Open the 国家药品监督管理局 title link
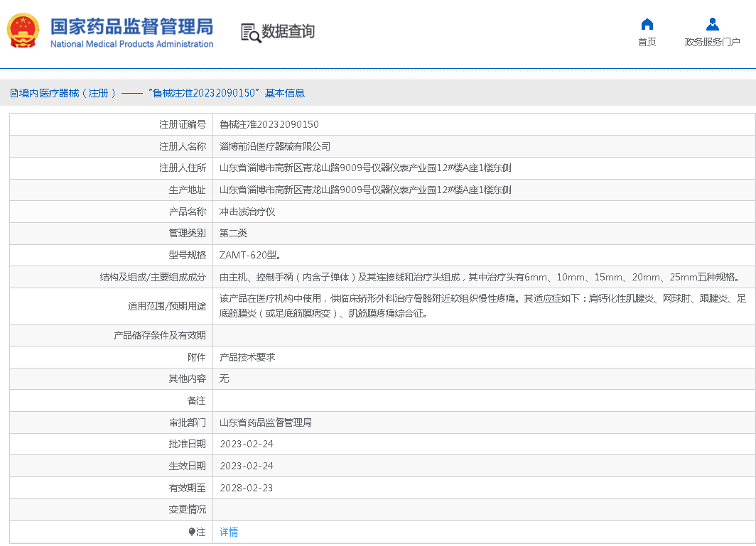The height and width of the screenshot is (546, 756). 131,26
